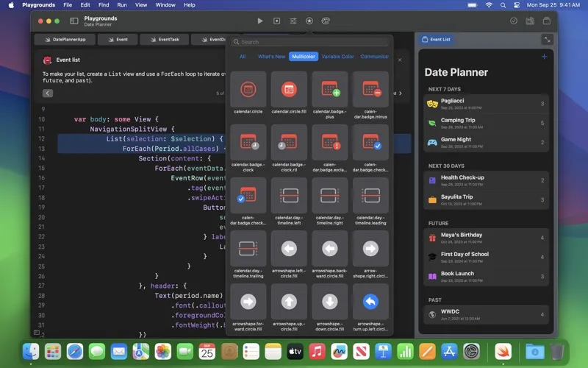Choose the calendar.day.timeline.leading symbol
Image resolution: width=588 pixels, height=368 pixels.
[x=370, y=195]
